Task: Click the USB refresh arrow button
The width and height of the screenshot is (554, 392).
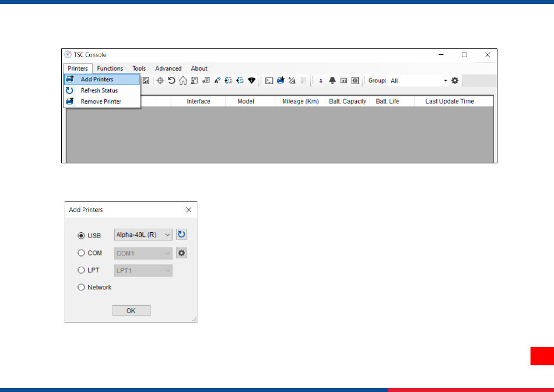Action: [181, 235]
